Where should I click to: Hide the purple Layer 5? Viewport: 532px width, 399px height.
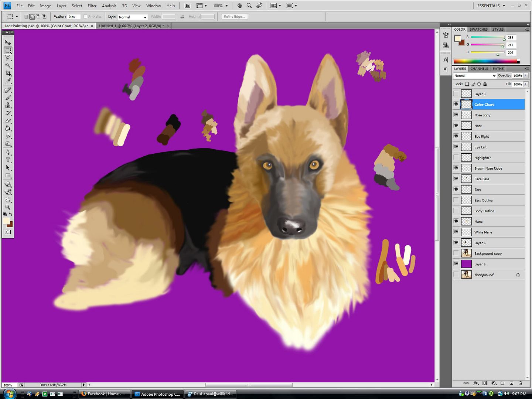coord(456,264)
